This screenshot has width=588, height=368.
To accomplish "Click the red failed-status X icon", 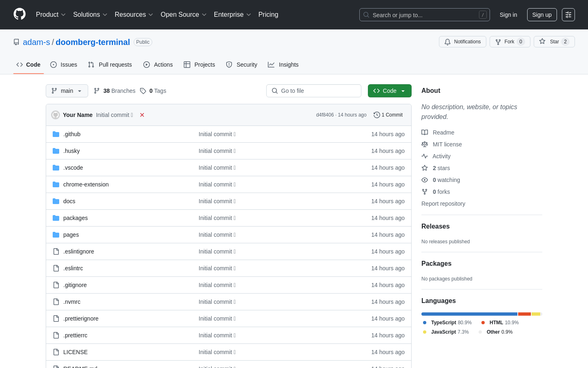I will click(142, 115).
